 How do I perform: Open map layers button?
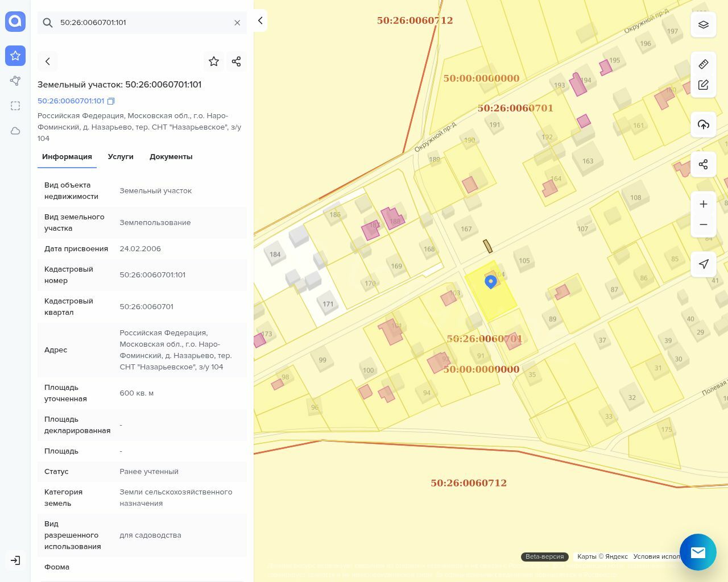coord(704,24)
